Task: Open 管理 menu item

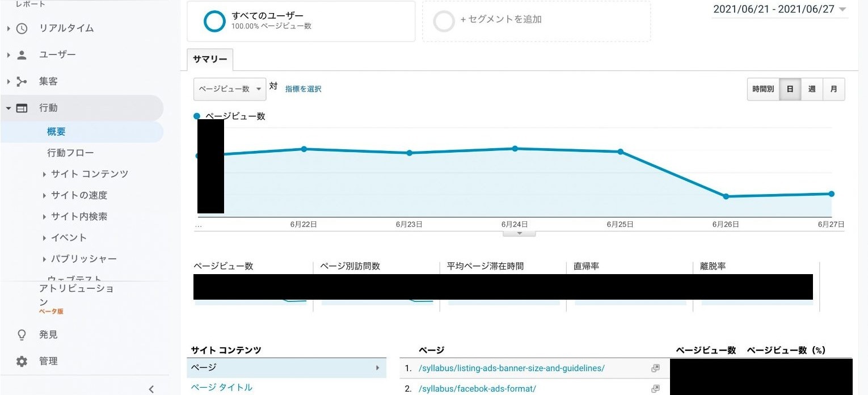Action: 48,362
